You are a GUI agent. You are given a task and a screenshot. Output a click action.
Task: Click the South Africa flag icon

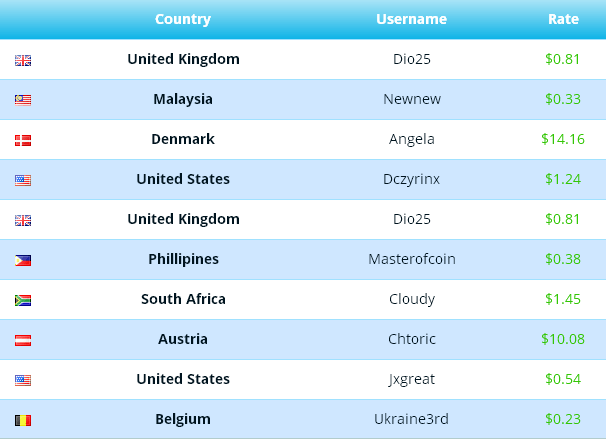(x=23, y=300)
